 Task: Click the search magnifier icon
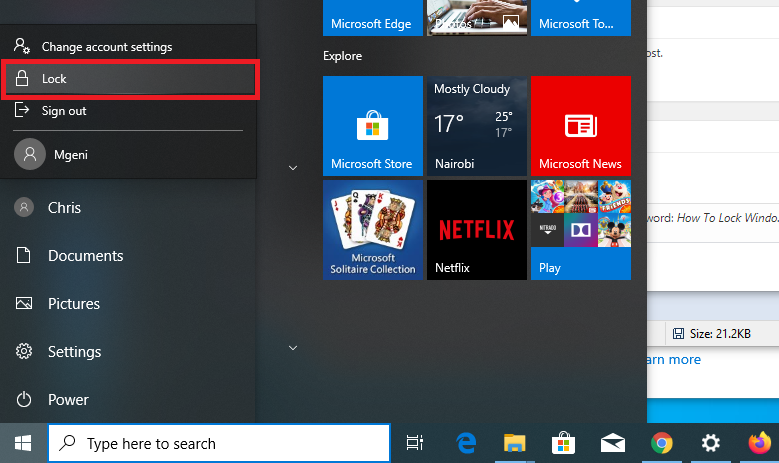tap(67, 442)
